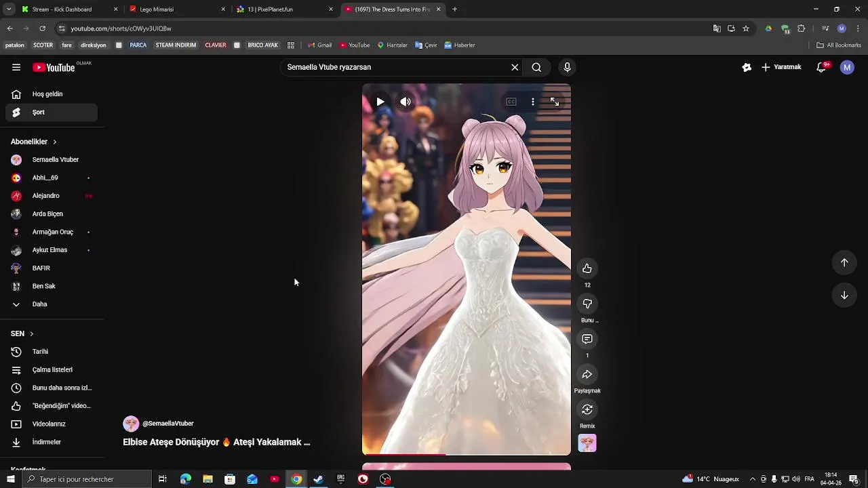This screenshot has height=488, width=868.
Task: Select Şort in the sidebar
Action: point(52,113)
